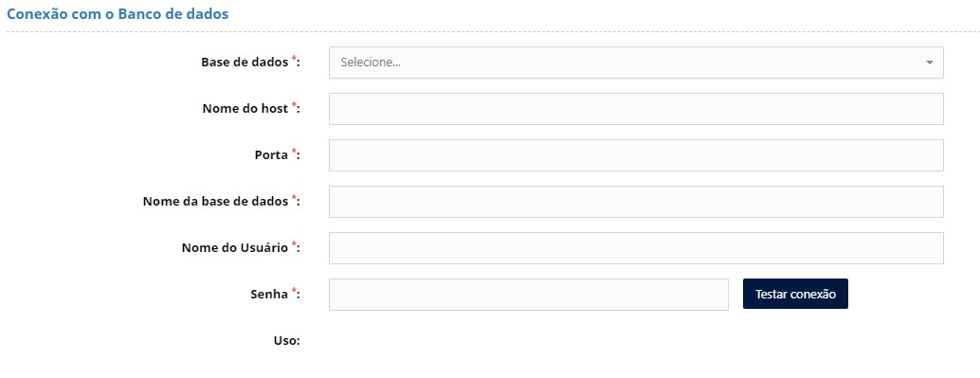Focus the Nome do host input field
The width and height of the screenshot is (980, 378).
636,109
